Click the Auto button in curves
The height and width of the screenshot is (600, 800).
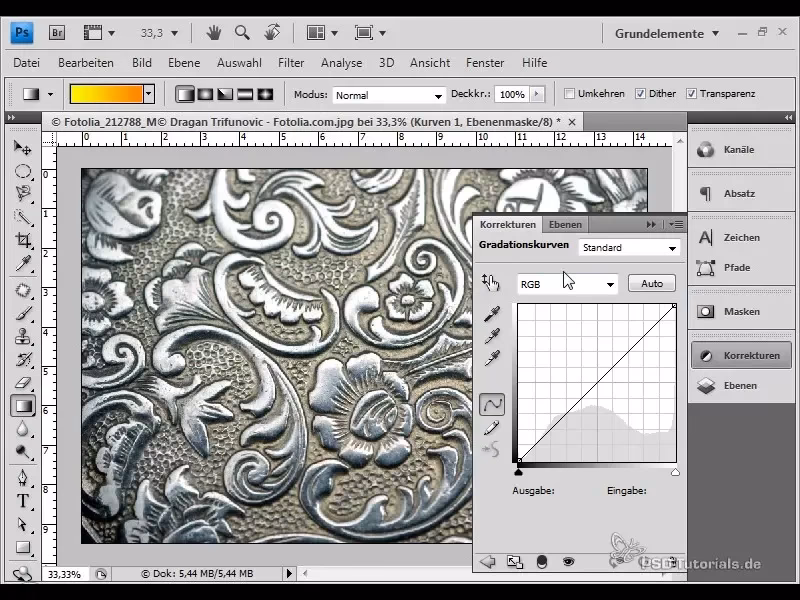tap(652, 283)
